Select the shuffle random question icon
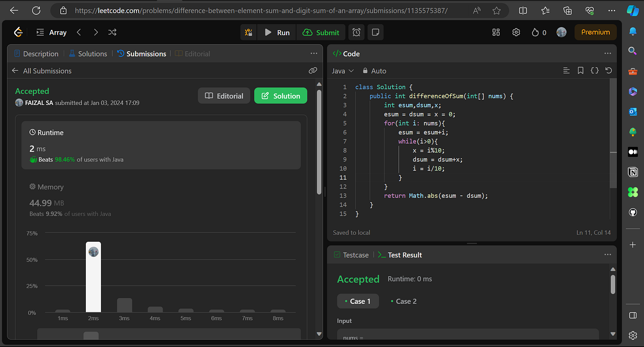The height and width of the screenshot is (347, 644). pyautogui.click(x=112, y=32)
